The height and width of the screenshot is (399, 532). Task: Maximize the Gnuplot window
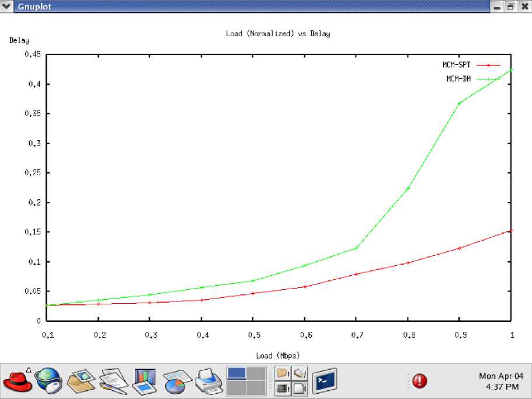(x=510, y=6)
